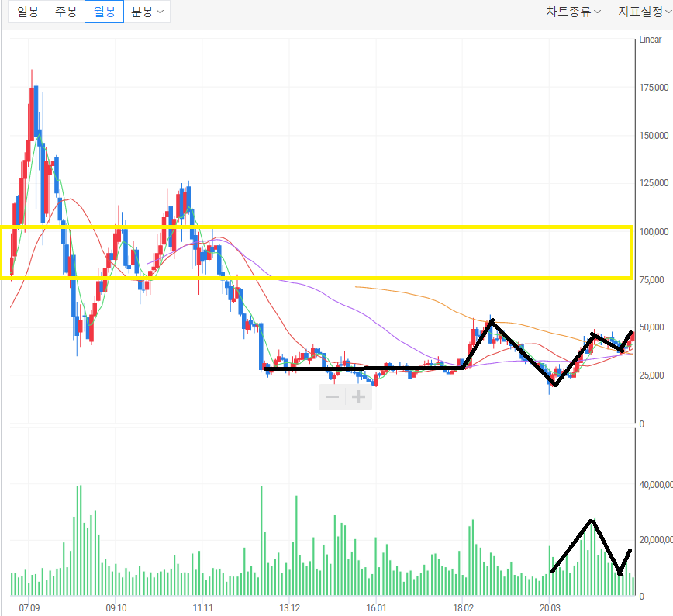Click the 13.12 date axis label
Viewport: 673px width, 616px height.
coord(290,607)
